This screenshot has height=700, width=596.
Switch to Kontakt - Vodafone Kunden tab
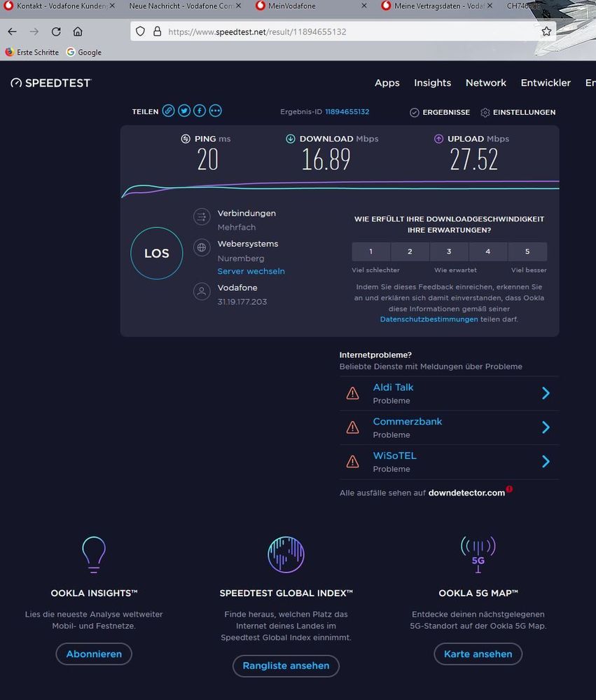click(x=60, y=6)
